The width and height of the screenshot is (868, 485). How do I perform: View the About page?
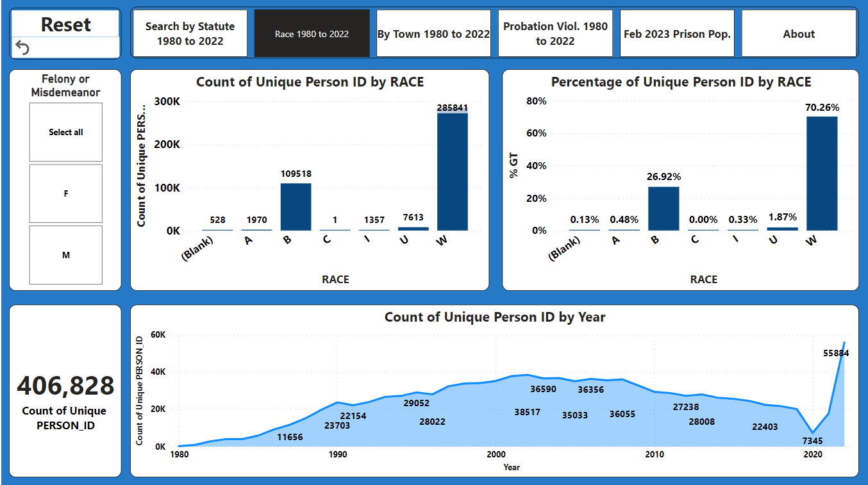pos(799,33)
